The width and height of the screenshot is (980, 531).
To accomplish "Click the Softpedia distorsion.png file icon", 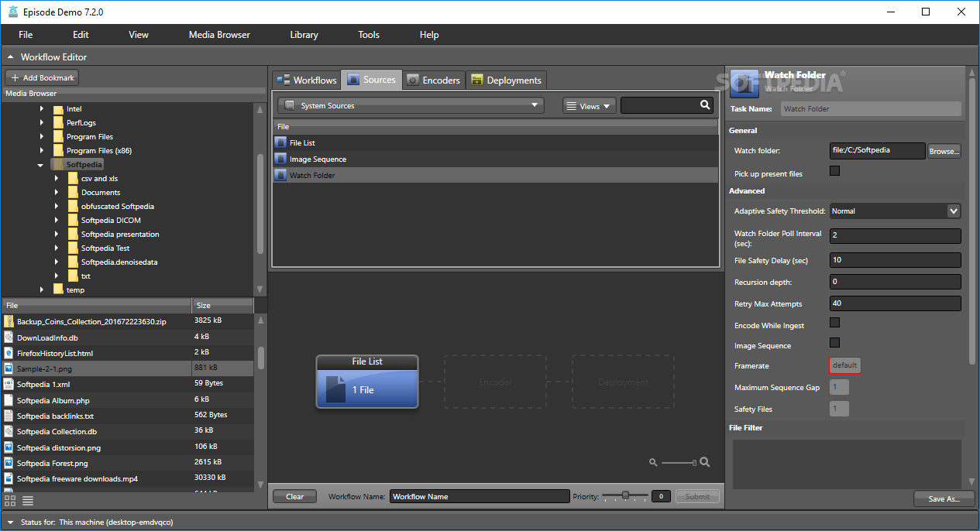I will coord(9,447).
